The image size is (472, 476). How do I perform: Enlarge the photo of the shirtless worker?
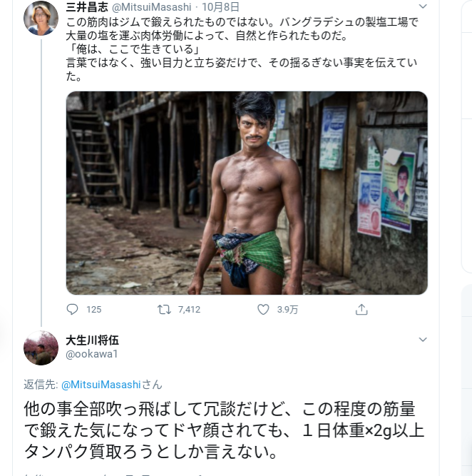pyautogui.click(x=247, y=193)
